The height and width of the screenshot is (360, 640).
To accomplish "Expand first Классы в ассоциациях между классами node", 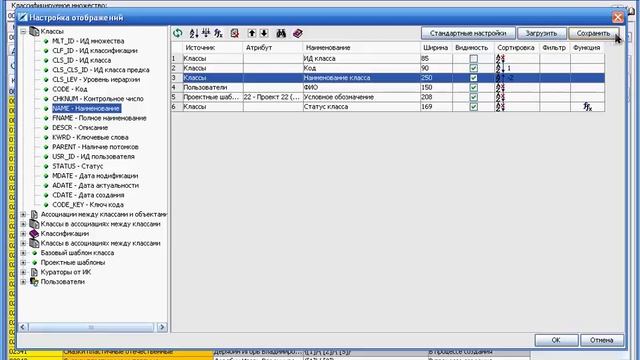I will 23,224.
